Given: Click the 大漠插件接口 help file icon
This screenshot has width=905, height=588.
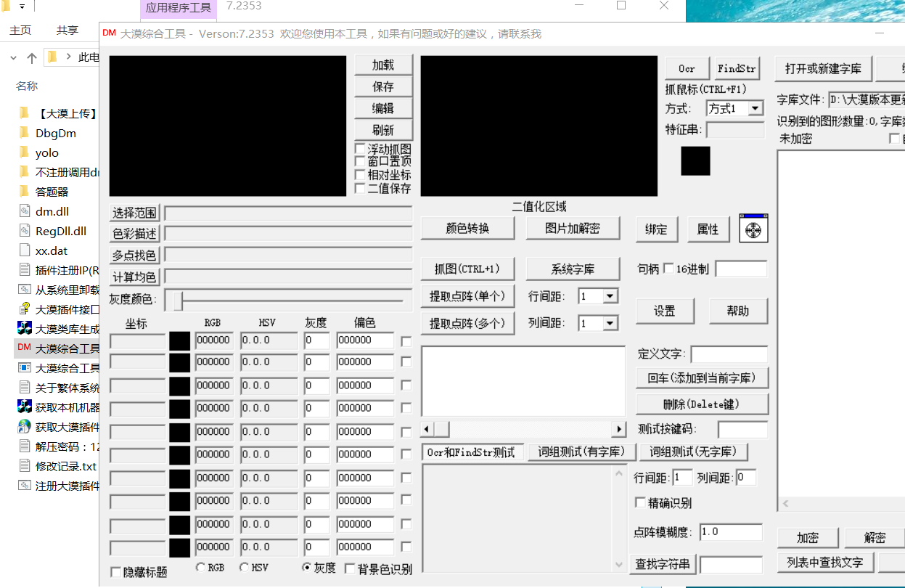Looking at the screenshot, I should (x=24, y=309).
